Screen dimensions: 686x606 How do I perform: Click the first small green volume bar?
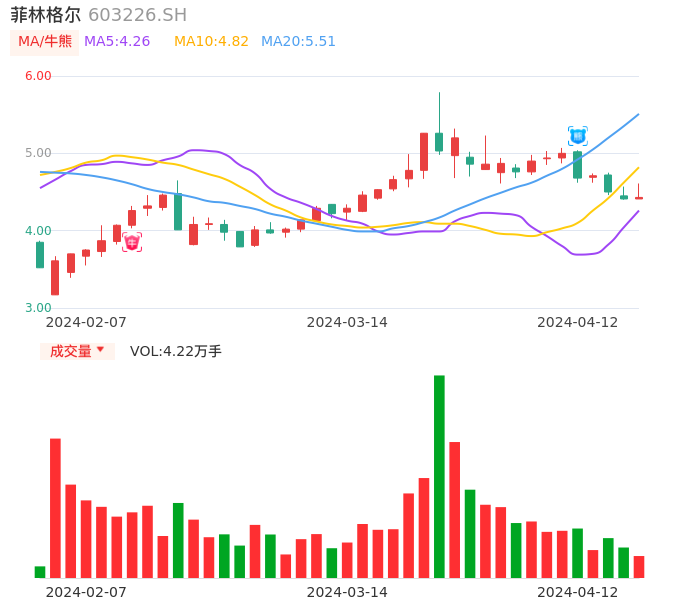coord(40,572)
